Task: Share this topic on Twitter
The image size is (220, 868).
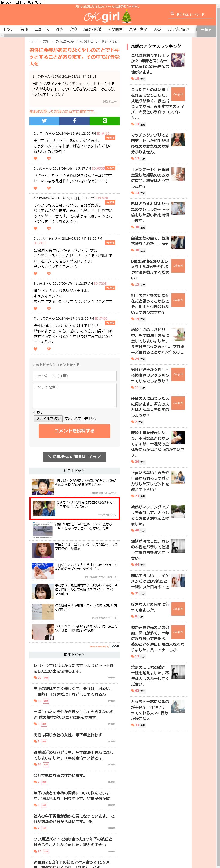Action: pos(44,121)
